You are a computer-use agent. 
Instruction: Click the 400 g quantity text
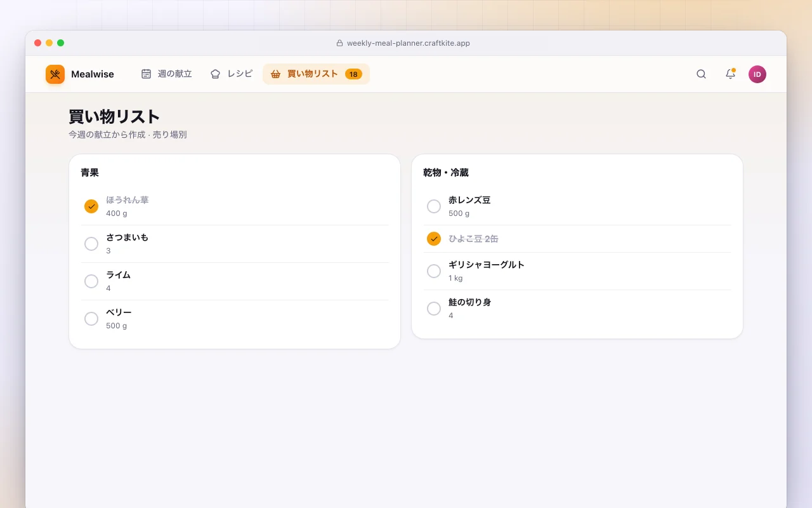117,213
